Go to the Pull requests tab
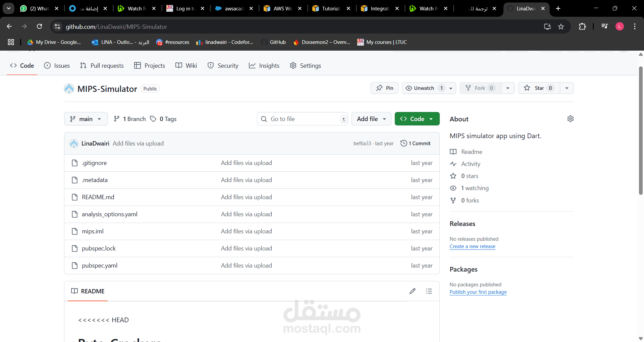This screenshot has height=342, width=644. 102,66
